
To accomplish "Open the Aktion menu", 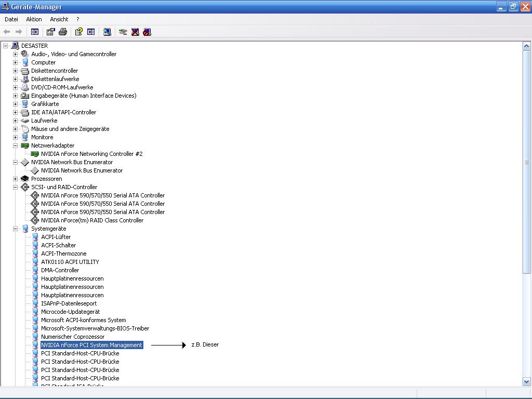I will tap(34, 19).
